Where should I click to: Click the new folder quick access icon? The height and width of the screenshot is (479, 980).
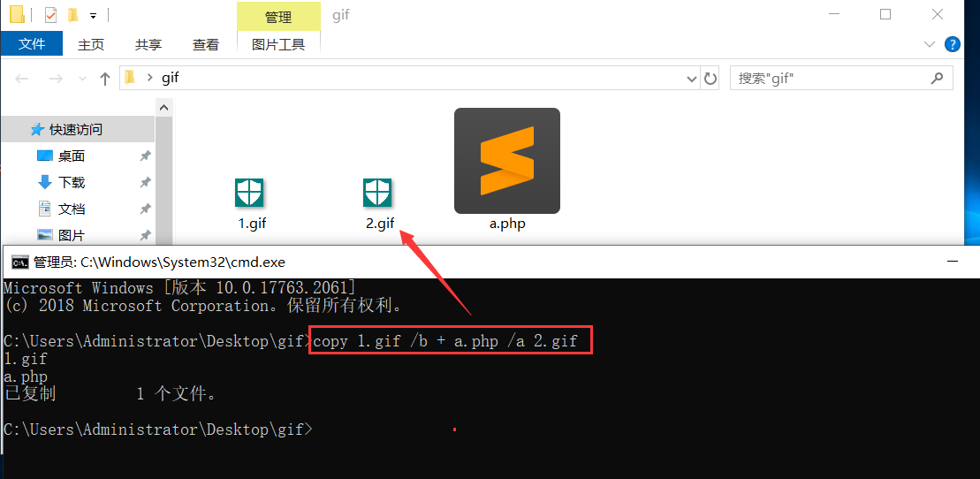(x=72, y=15)
